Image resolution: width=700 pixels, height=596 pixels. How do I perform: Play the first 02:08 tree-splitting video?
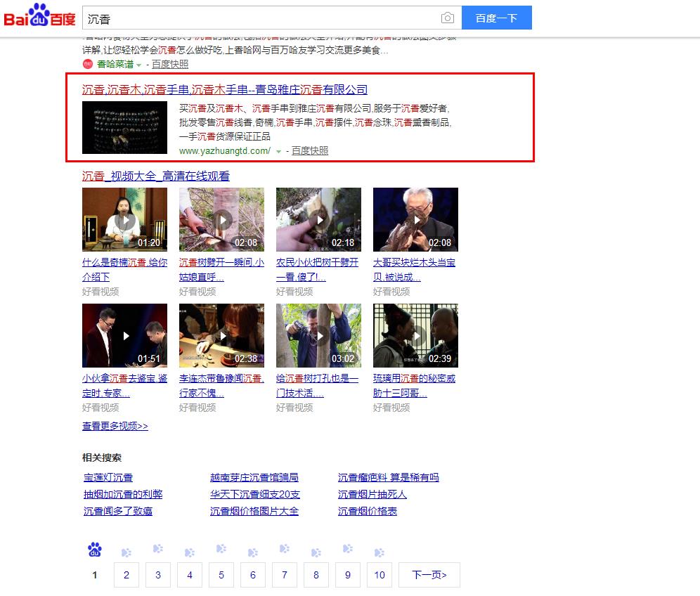click(x=221, y=220)
